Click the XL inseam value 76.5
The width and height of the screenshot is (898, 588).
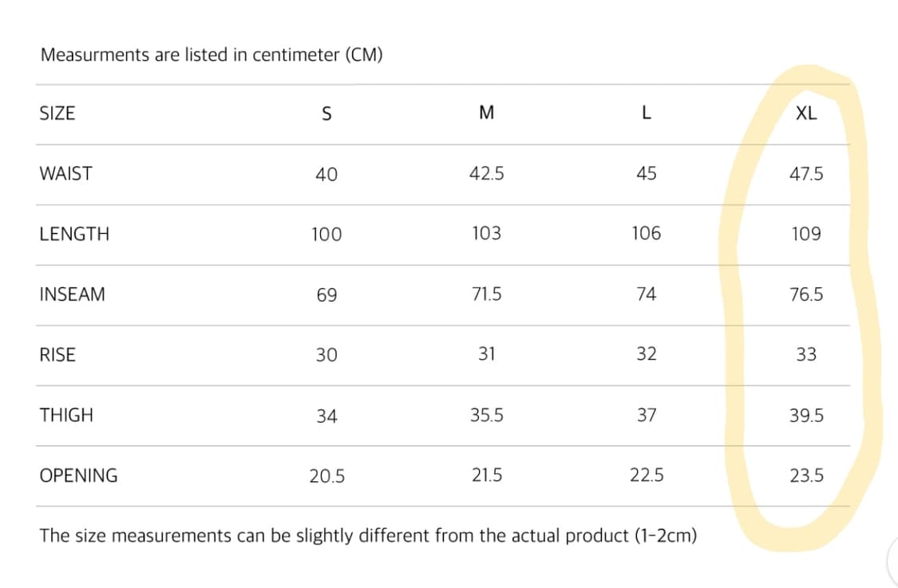tap(806, 294)
